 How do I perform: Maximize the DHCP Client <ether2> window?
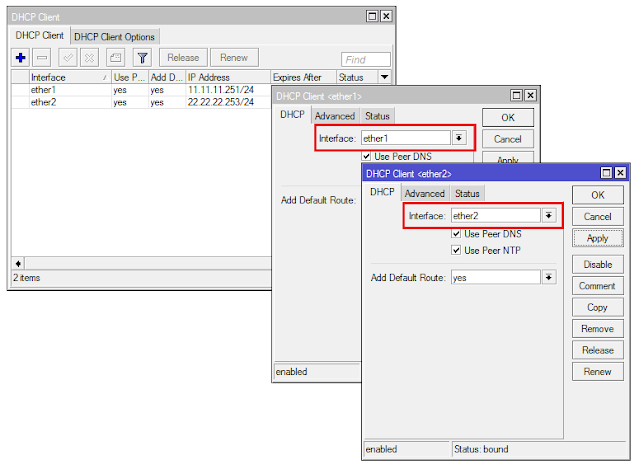606,173
